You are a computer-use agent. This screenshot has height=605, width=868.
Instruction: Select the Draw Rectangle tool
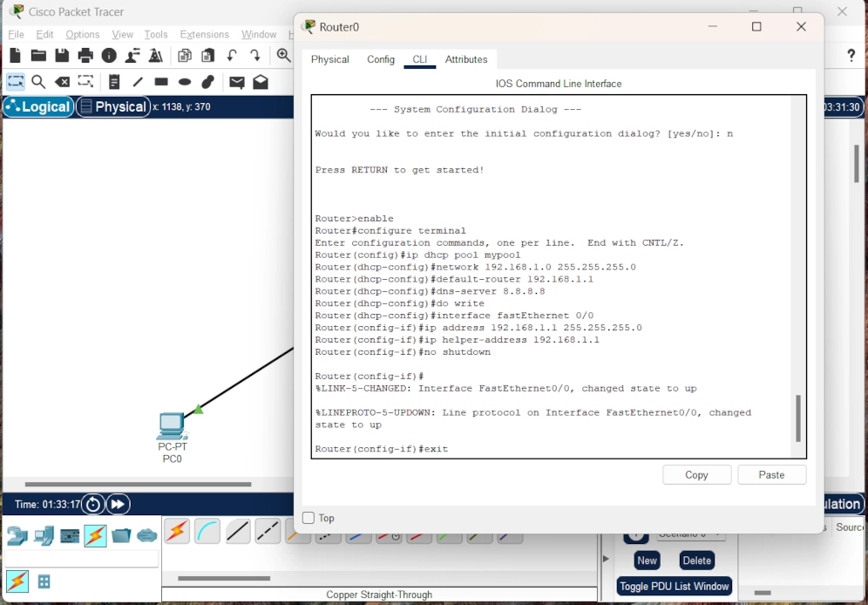(x=161, y=82)
